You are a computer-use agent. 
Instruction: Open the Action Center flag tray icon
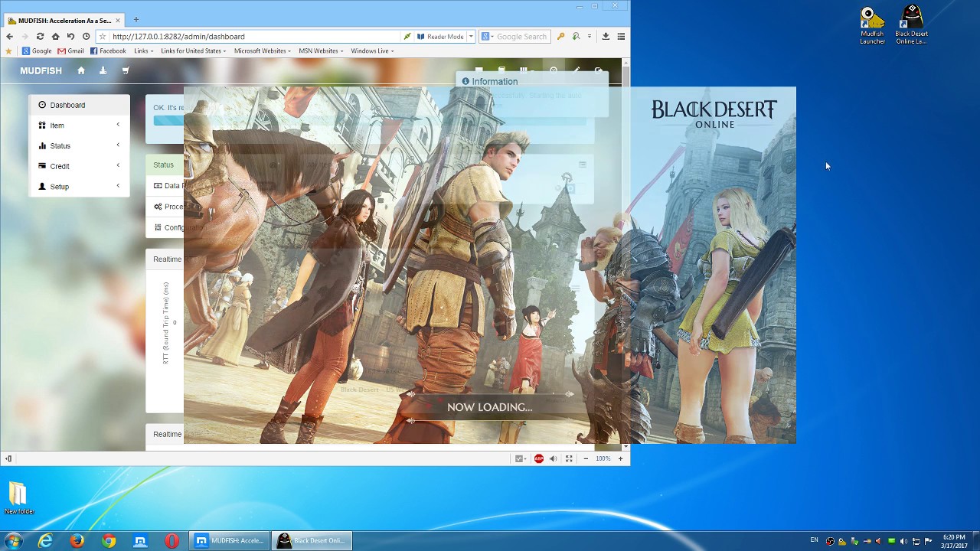pyautogui.click(x=928, y=541)
